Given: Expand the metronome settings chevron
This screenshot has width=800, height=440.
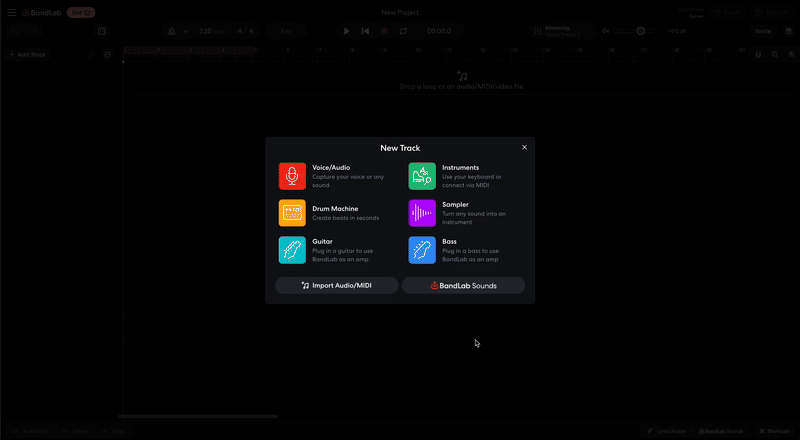Looking at the screenshot, I should pyautogui.click(x=186, y=31).
